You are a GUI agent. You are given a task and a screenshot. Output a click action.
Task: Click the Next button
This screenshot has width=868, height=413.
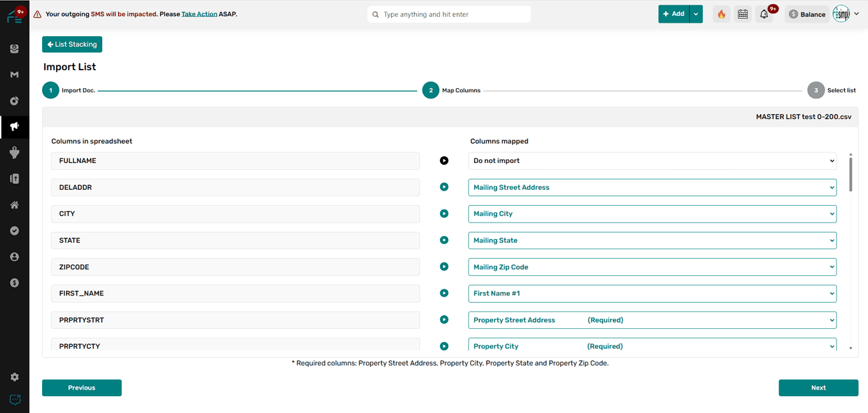click(818, 388)
